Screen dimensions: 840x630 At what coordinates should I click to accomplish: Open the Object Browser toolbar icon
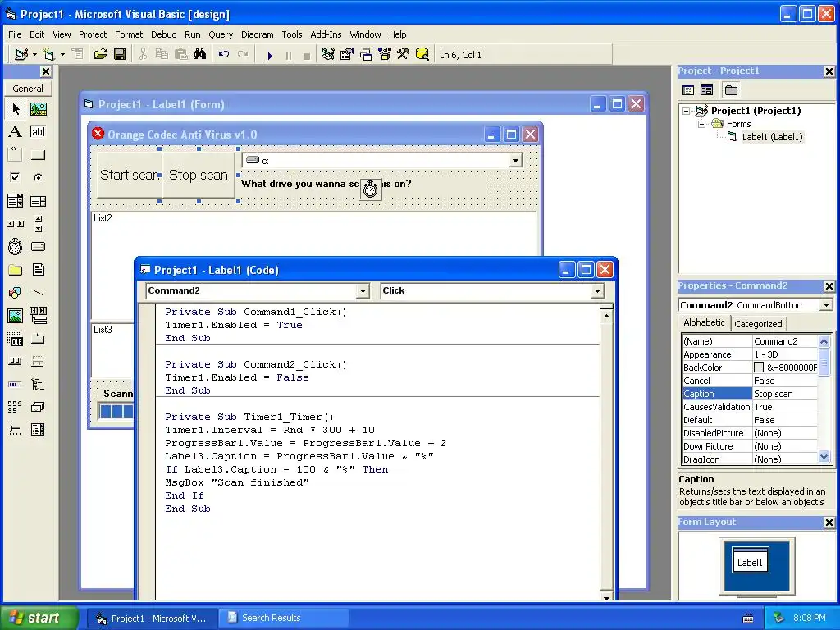[385, 55]
